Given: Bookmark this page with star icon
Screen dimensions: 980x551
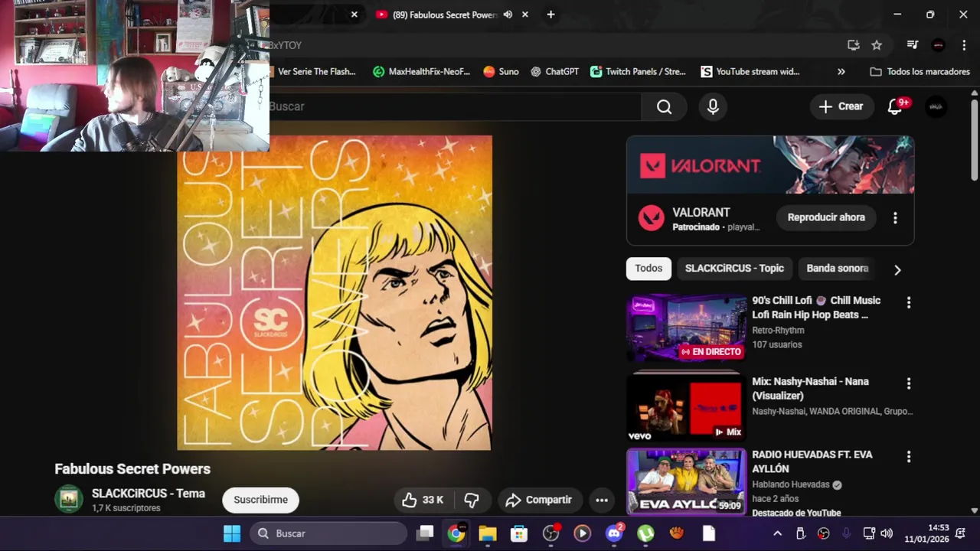Looking at the screenshot, I should pos(877,45).
